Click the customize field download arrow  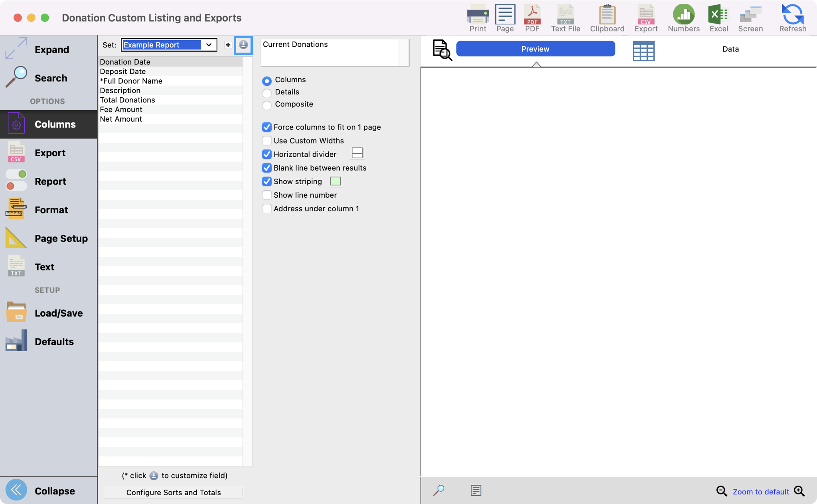[x=243, y=45]
